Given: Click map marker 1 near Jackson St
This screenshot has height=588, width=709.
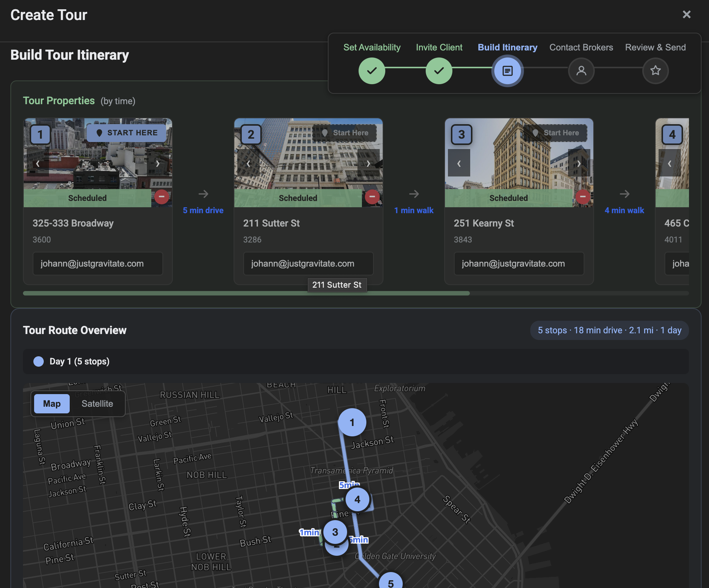Looking at the screenshot, I should (x=352, y=422).
